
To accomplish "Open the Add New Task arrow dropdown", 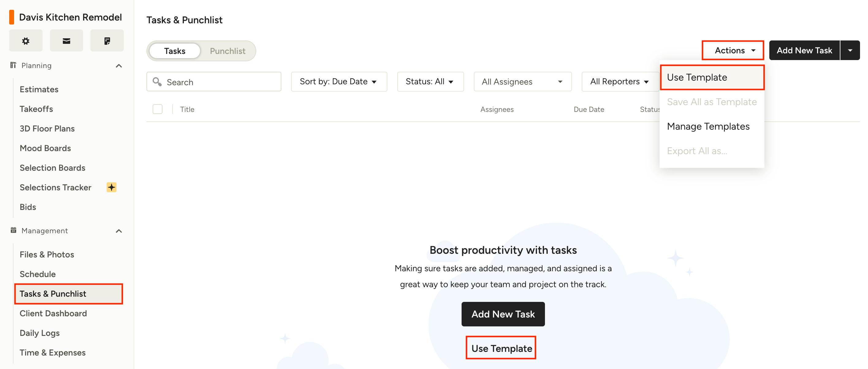I will pyautogui.click(x=850, y=50).
